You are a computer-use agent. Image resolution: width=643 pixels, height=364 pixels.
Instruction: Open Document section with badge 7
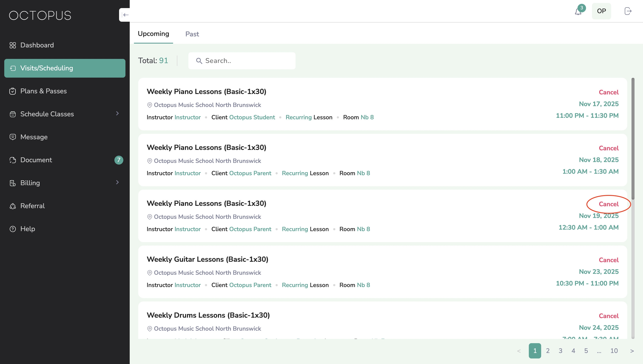coord(36,160)
